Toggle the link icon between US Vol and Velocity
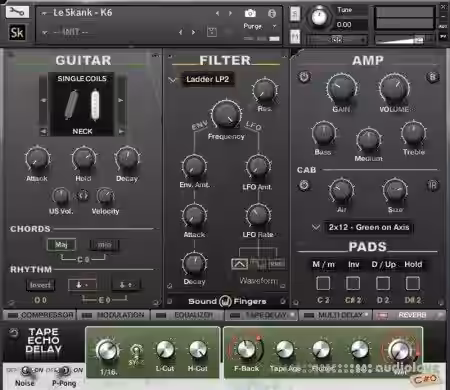 tap(83, 195)
